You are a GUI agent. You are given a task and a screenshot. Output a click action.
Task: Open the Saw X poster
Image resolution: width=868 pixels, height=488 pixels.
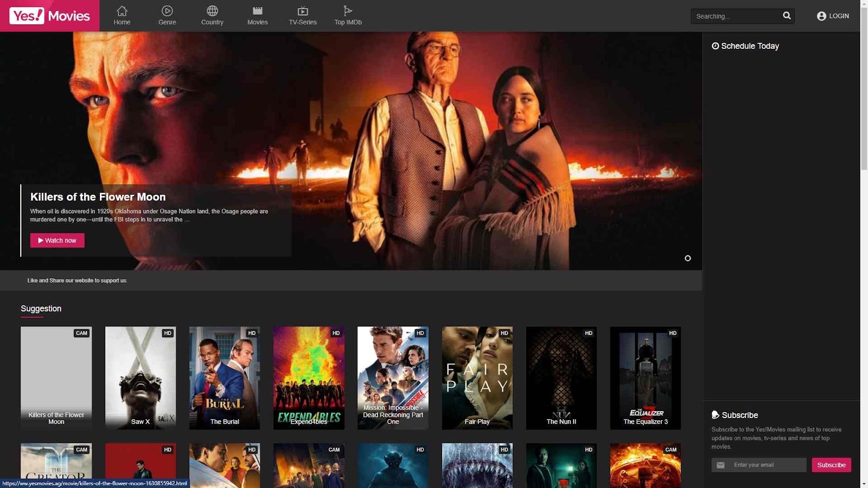tap(141, 377)
